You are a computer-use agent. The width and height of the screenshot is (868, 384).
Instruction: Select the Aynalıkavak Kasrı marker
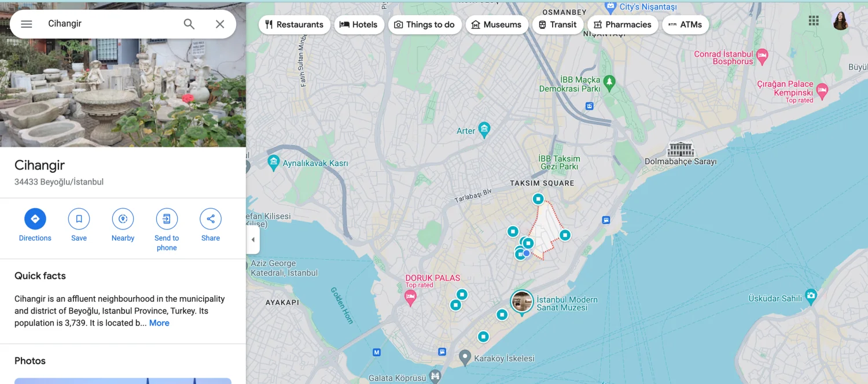click(x=274, y=163)
